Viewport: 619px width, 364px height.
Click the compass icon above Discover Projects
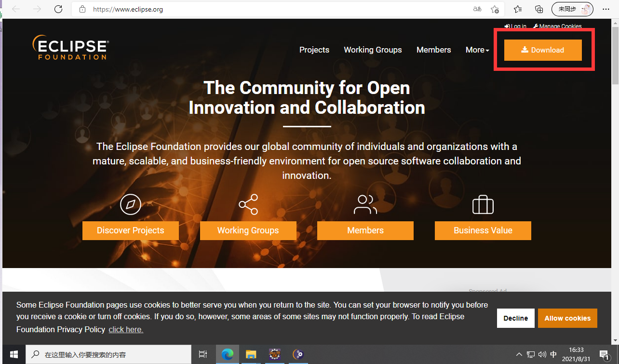pos(131,204)
